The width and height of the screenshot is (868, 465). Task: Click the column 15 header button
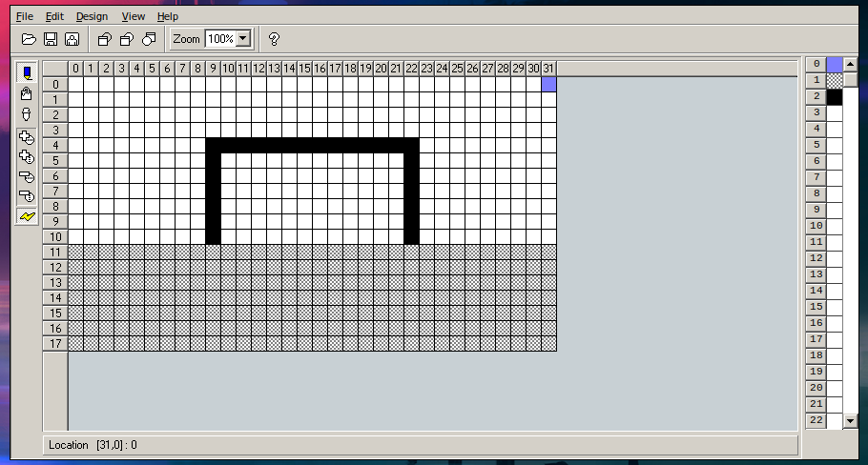tap(304, 69)
